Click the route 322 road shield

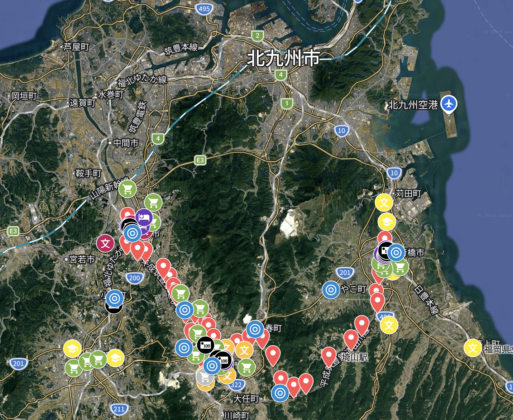[x=236, y=385]
